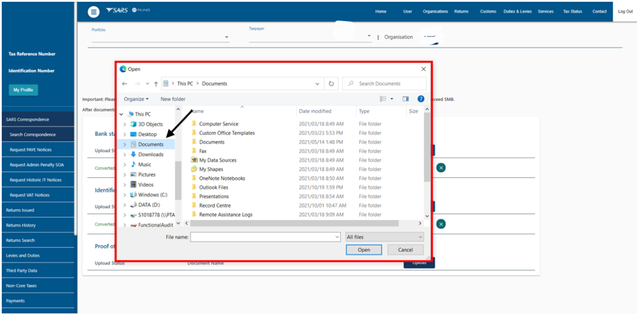The image size is (644, 315).
Task: Click the up-one-level arrow in the dialog
Action: pos(156,84)
